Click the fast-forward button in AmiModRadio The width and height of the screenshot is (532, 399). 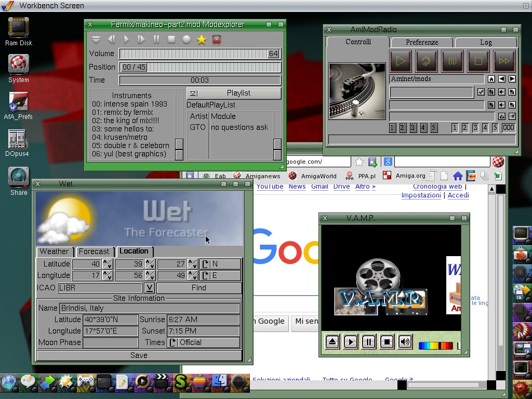coord(504,61)
